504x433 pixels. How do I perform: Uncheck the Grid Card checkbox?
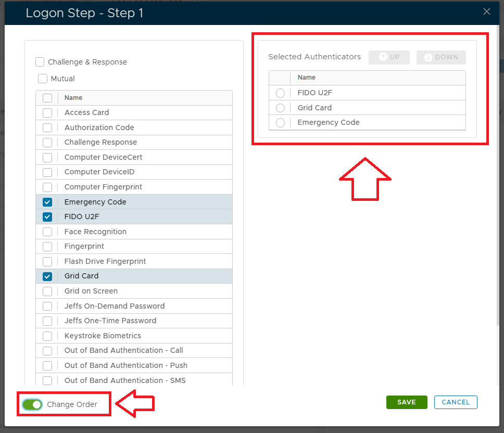[47, 276]
